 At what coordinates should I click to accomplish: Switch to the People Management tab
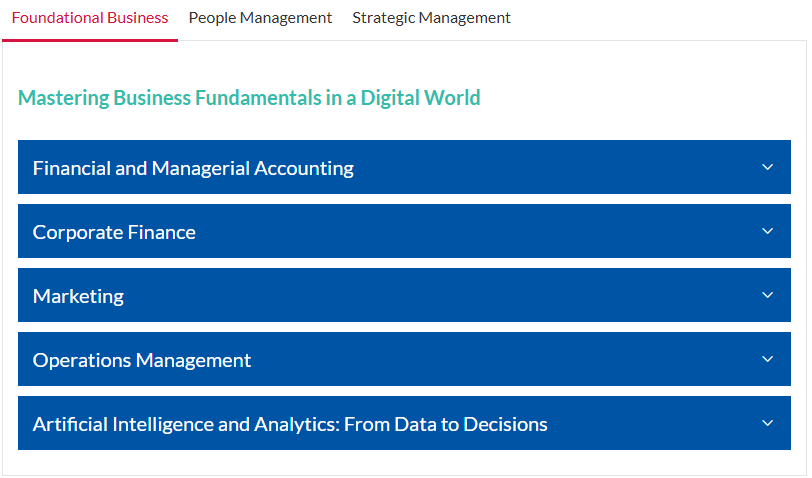tap(260, 18)
